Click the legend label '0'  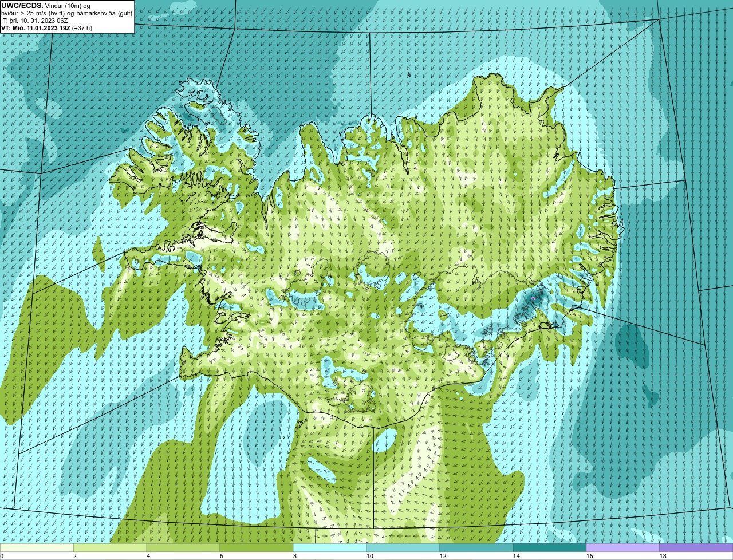pyautogui.click(x=2, y=556)
